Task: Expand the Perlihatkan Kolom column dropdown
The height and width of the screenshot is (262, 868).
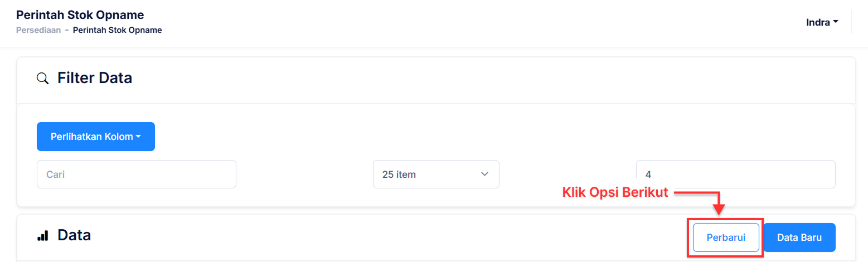Action: (96, 137)
